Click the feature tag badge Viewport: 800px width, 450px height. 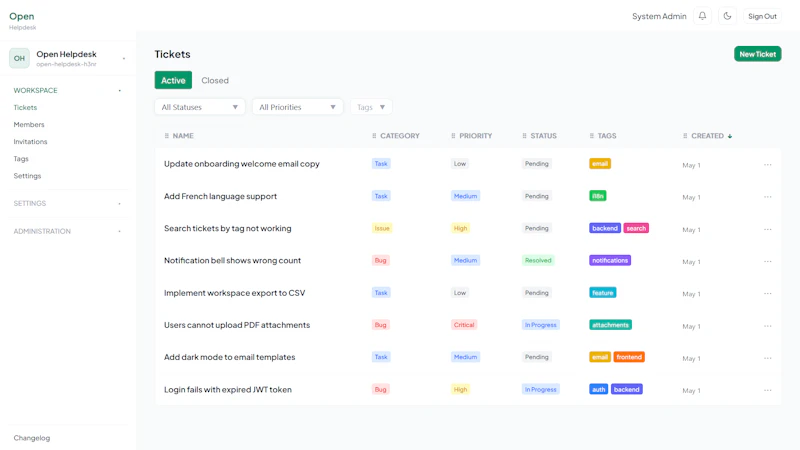[x=603, y=293]
